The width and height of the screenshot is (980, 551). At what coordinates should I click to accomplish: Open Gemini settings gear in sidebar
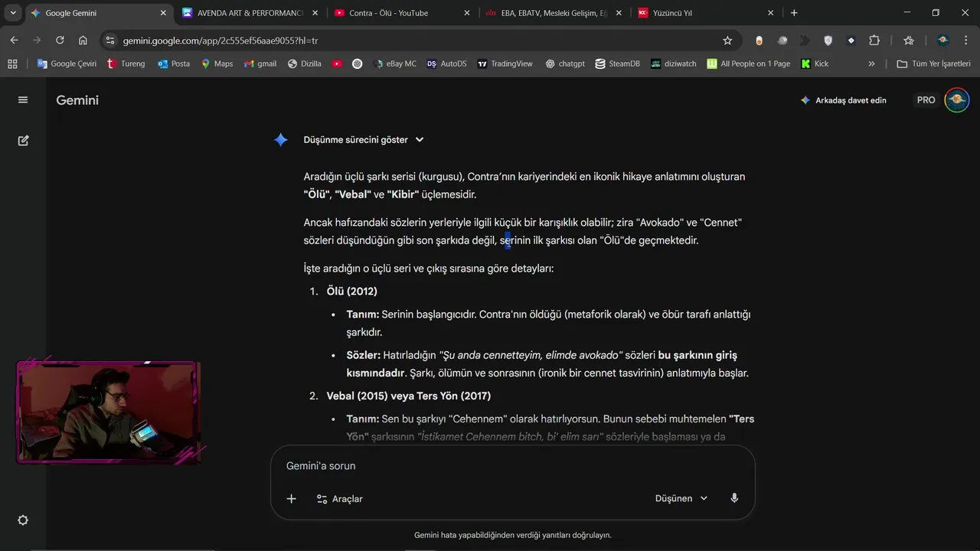[23, 520]
